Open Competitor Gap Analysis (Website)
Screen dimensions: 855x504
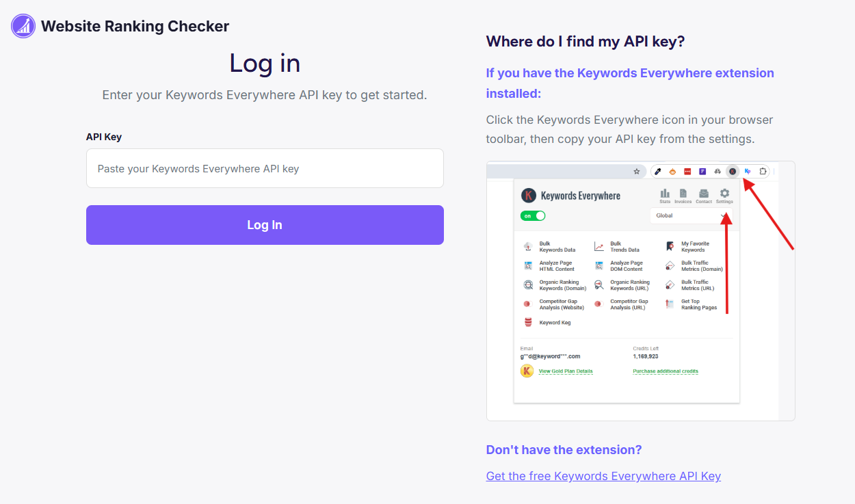click(527, 304)
